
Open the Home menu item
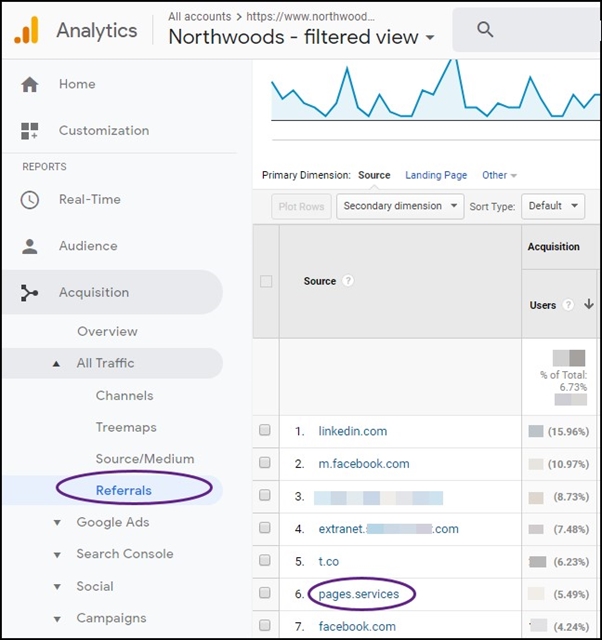pyautogui.click(x=77, y=84)
